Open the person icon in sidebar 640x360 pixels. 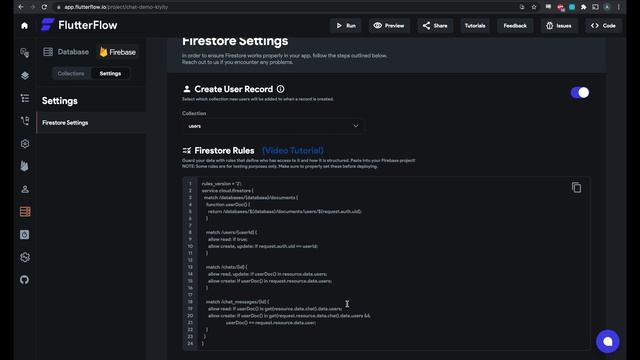click(24, 189)
